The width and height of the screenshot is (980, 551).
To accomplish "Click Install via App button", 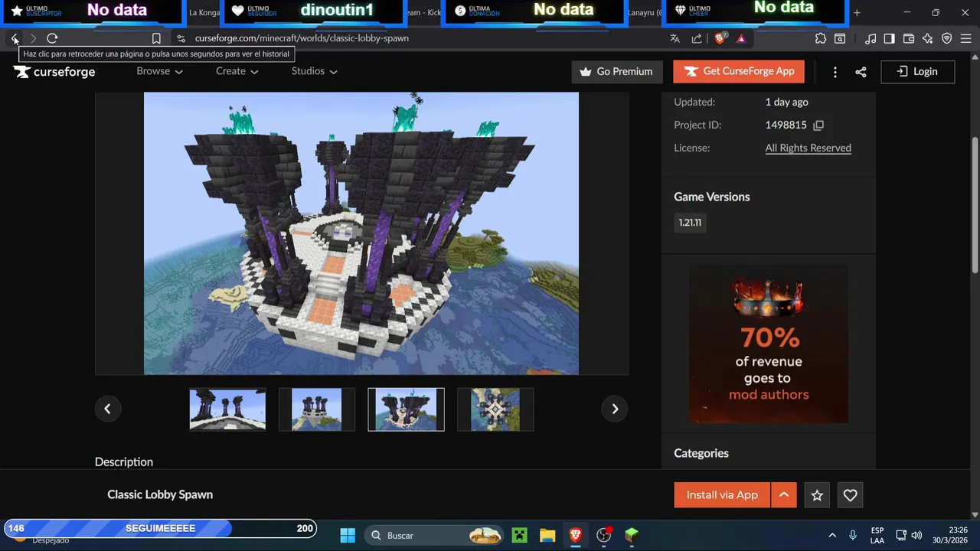I will pos(722,495).
